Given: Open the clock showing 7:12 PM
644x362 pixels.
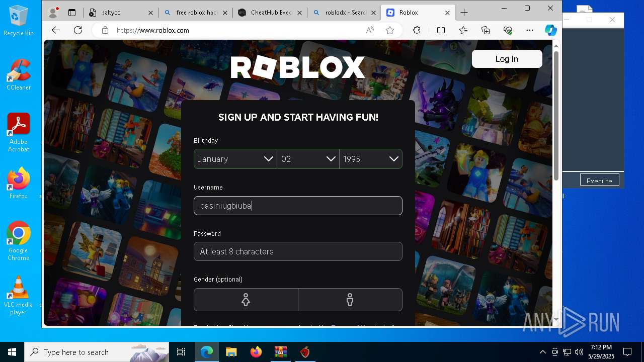Looking at the screenshot, I should tap(601, 352).
